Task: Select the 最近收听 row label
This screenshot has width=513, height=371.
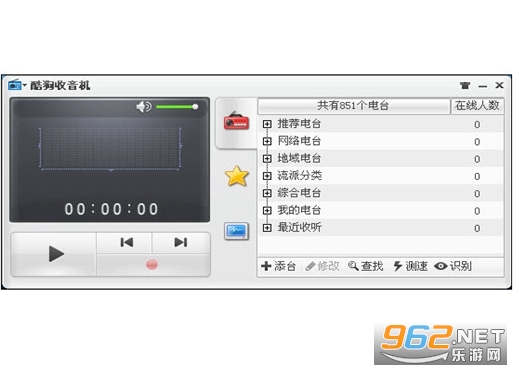Action: coord(299,228)
